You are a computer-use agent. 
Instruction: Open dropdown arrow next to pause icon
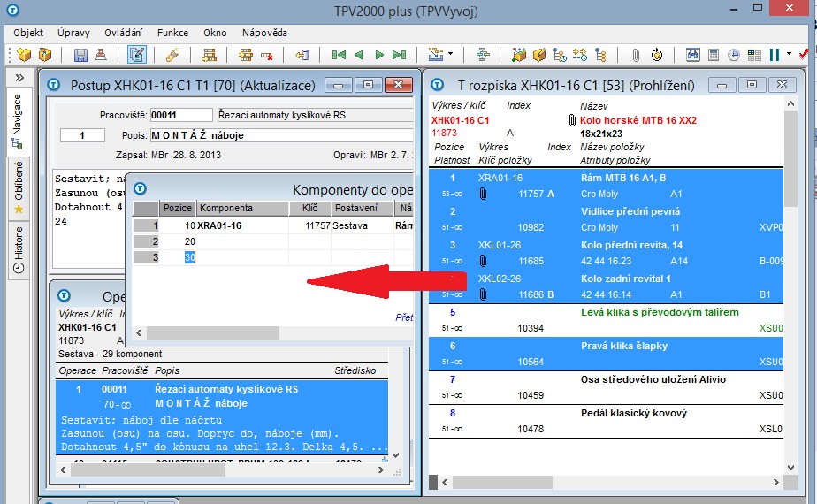tap(787, 55)
